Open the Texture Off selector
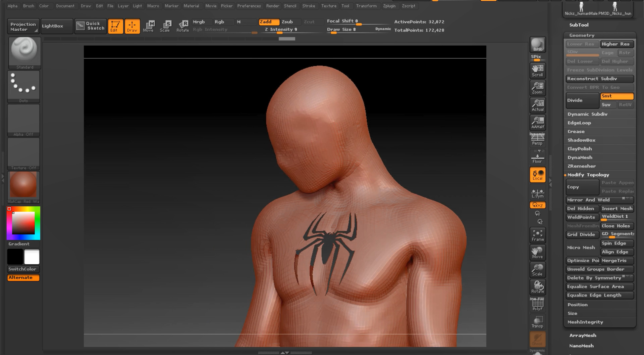The width and height of the screenshot is (644, 355). 23,154
